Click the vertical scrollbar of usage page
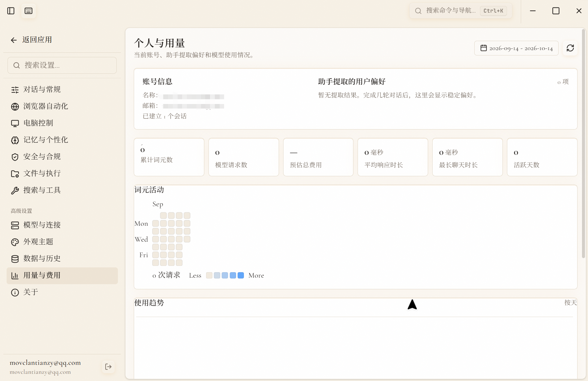Image resolution: width=588 pixels, height=381 pixels. click(x=583, y=143)
